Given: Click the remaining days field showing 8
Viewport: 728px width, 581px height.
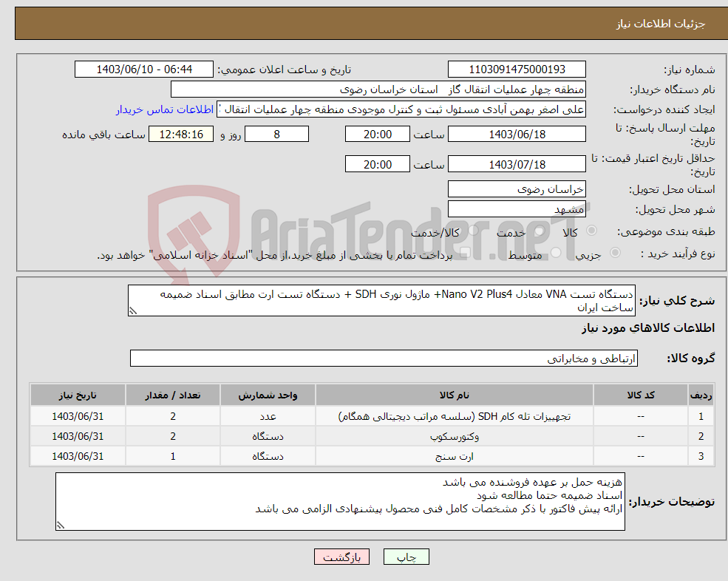Looking at the screenshot, I should 276,135.
